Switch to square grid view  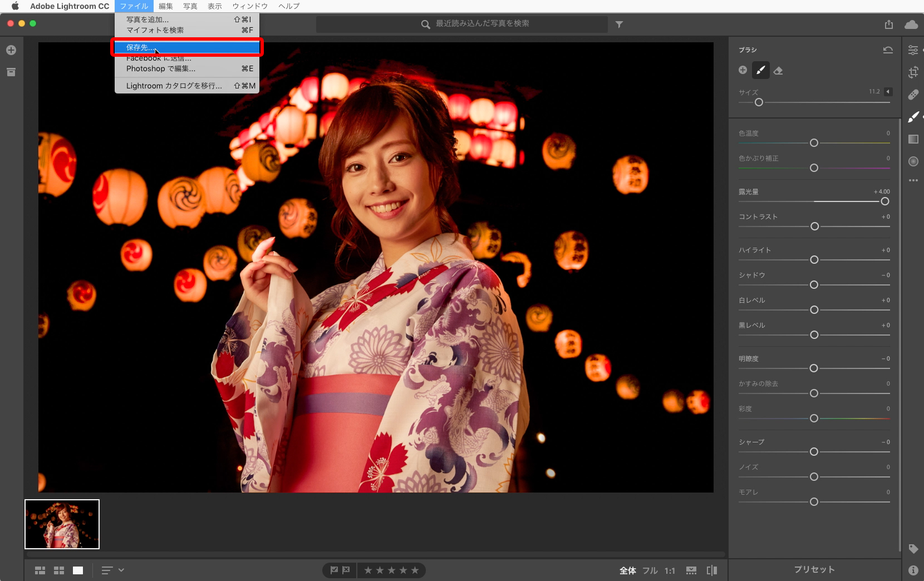[59, 570]
